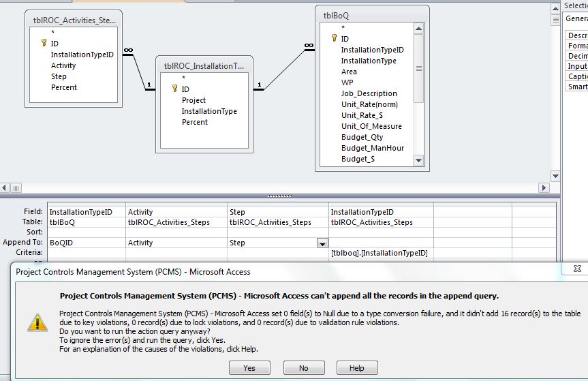Select Budget_$ field in tblBoQ
588x381 pixels.
coord(358,159)
